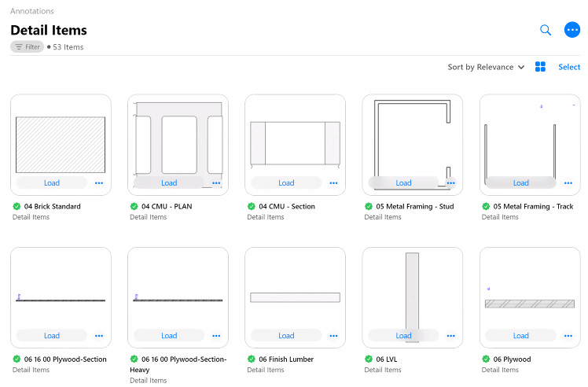Open more options for 06 16 00 Plywood-Section
This screenshot has width=588, height=387.
pos(99,335)
